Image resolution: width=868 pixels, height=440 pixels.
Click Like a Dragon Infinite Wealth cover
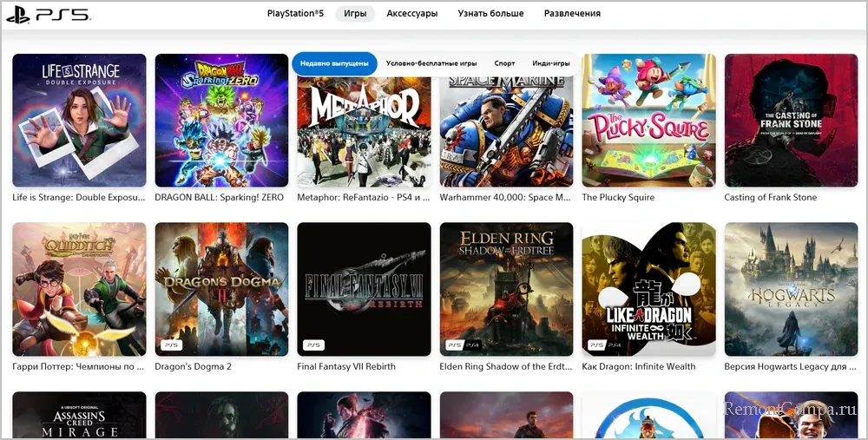(648, 289)
